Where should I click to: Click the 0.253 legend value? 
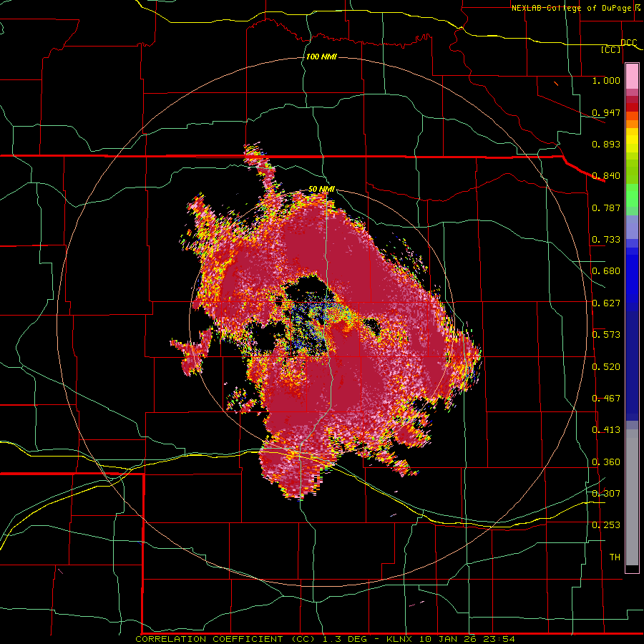[606, 525]
